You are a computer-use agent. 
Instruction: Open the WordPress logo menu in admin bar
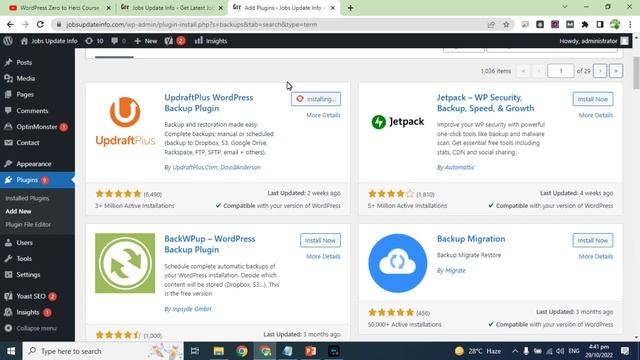point(8,41)
